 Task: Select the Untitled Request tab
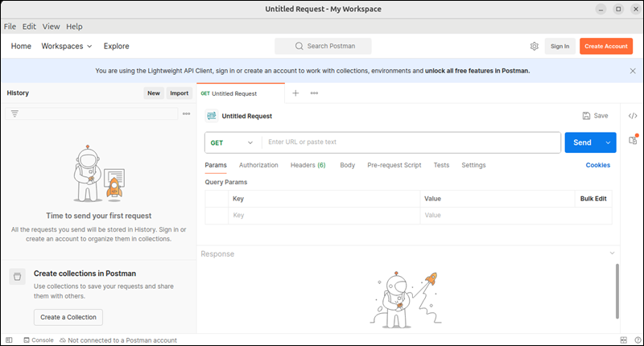tap(240, 93)
